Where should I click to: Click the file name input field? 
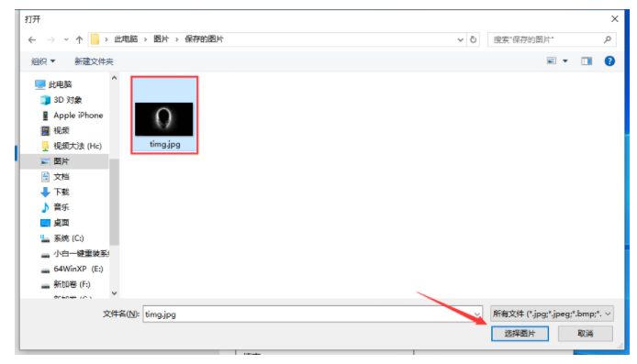(x=312, y=314)
